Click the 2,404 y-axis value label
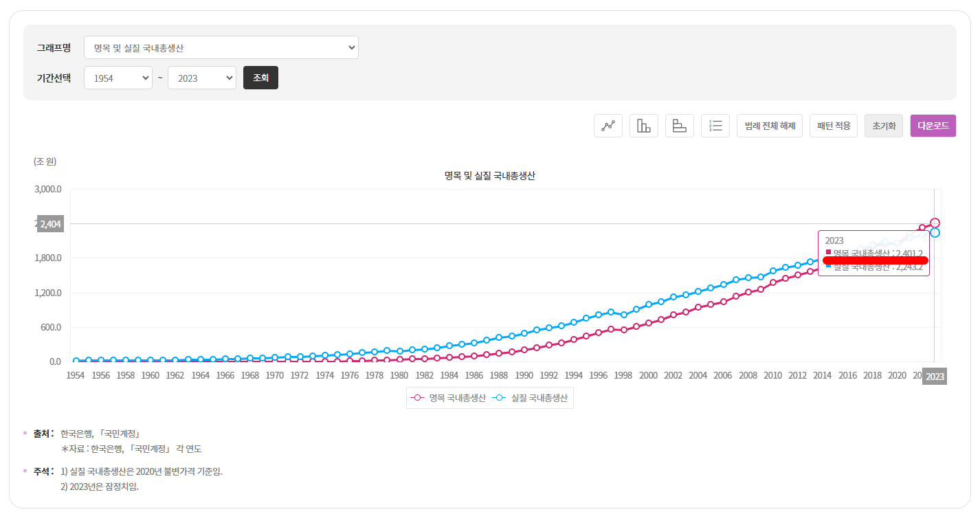 point(50,224)
